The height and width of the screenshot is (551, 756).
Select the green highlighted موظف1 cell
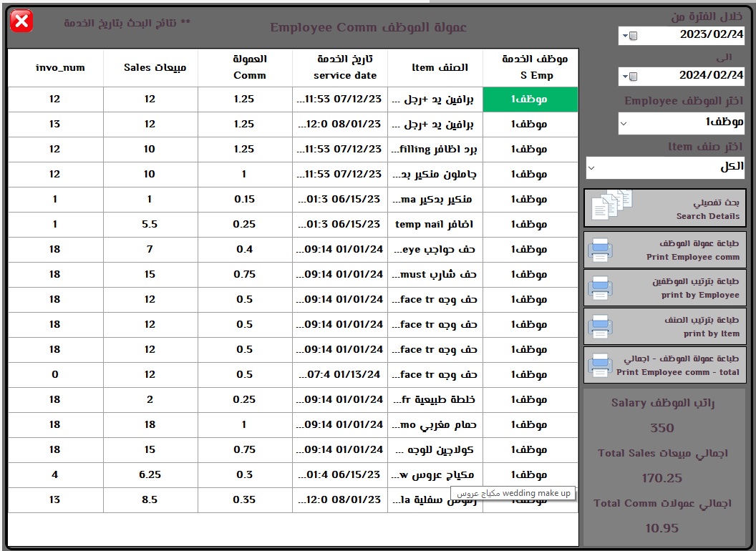tap(530, 99)
